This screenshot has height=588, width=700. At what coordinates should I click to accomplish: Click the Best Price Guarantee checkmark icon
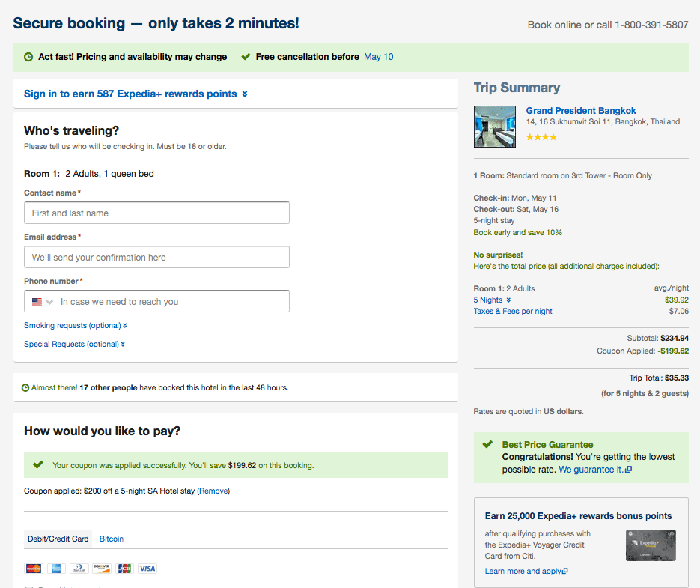487,444
